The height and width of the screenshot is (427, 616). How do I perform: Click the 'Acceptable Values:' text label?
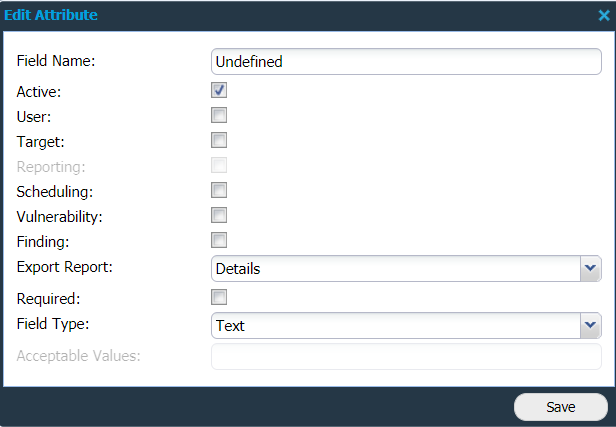78,355
